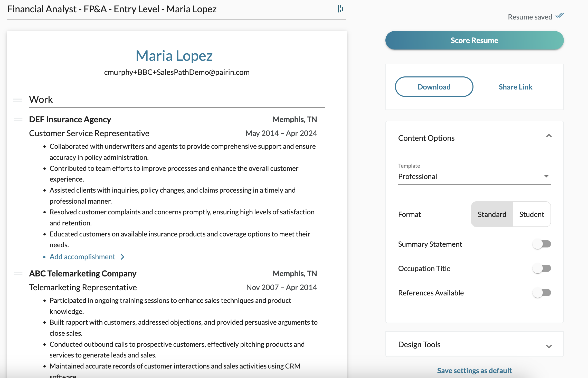Select the Standard format option
Viewport: 588px width, 378px height.
[492, 214]
